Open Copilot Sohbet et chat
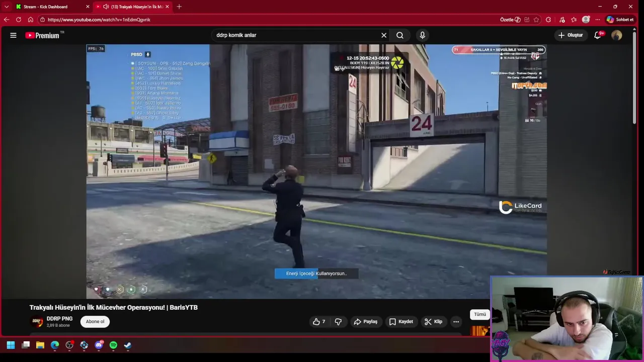644x362 pixels. coord(620,20)
